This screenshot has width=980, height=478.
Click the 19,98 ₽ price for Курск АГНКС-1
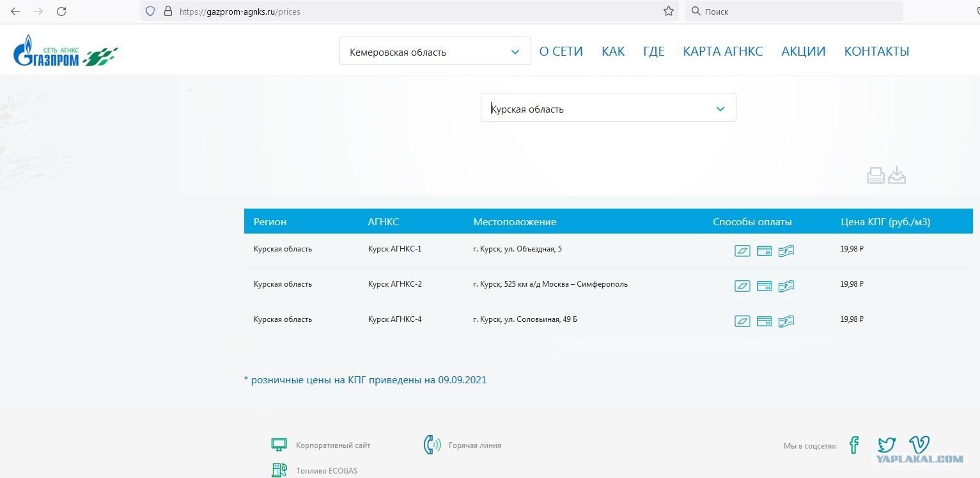[x=852, y=249]
